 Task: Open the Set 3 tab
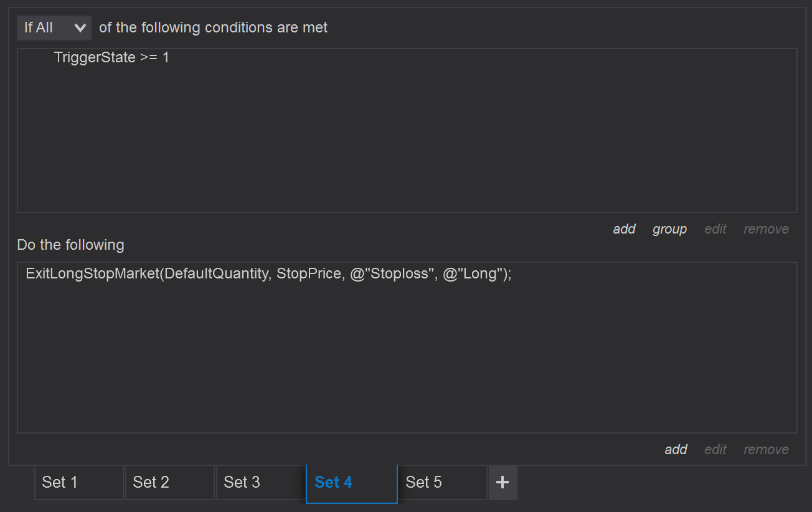[x=260, y=482]
